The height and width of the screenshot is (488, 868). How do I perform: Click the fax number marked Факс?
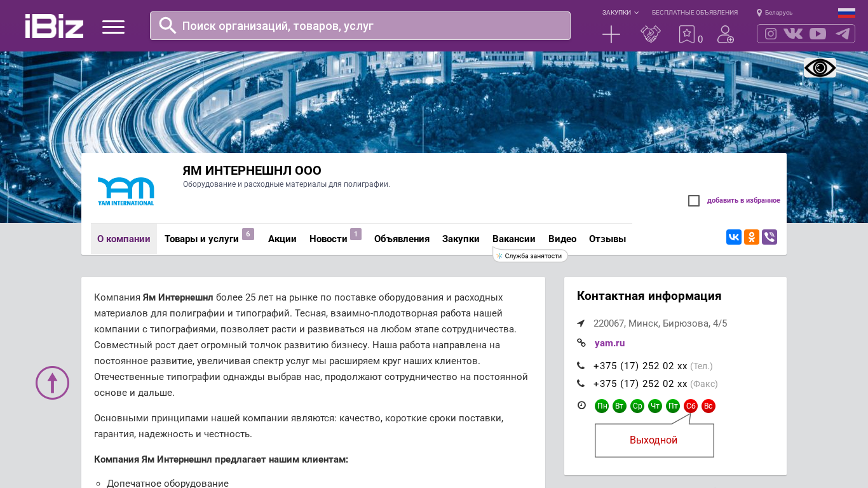click(x=640, y=384)
